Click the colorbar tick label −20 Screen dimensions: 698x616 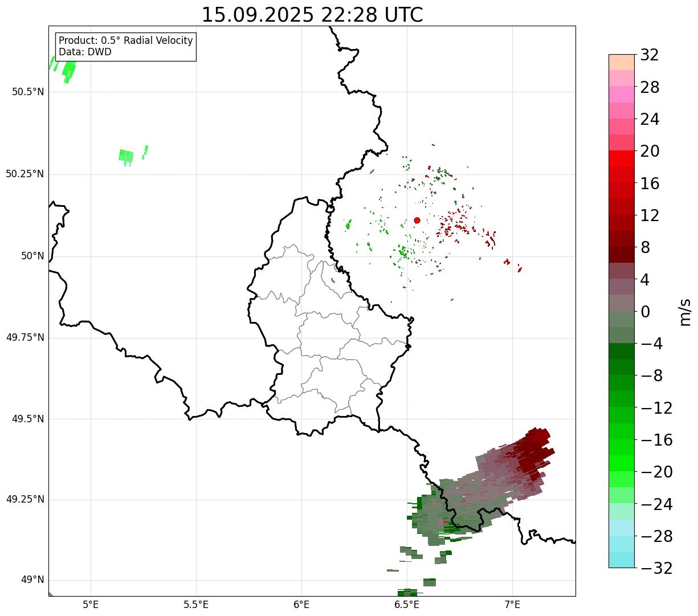(656, 472)
